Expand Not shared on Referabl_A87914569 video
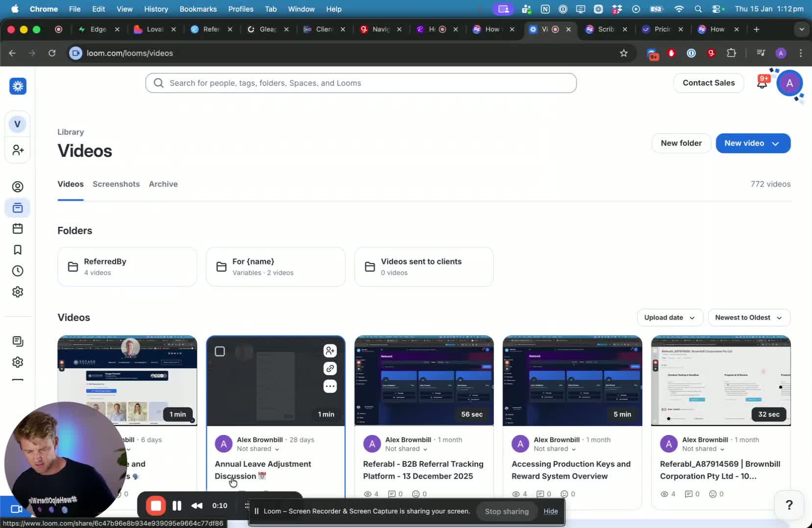This screenshot has height=528, width=812. (703, 449)
